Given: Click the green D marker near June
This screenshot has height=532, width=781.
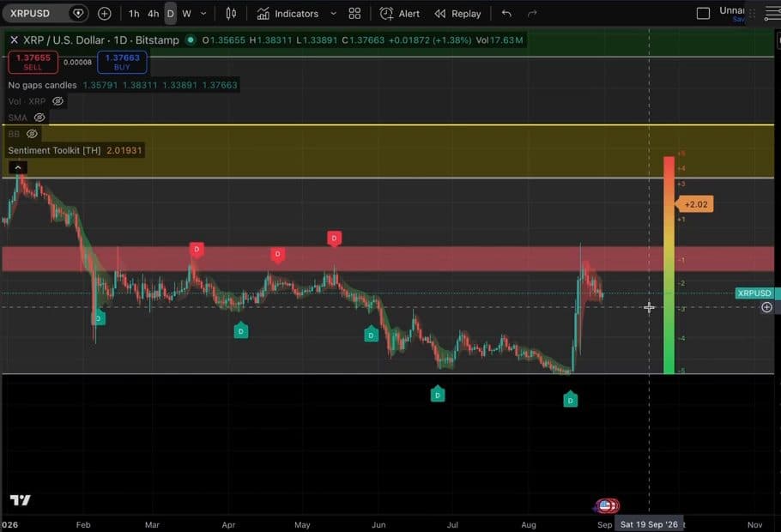Looking at the screenshot, I should pos(371,335).
